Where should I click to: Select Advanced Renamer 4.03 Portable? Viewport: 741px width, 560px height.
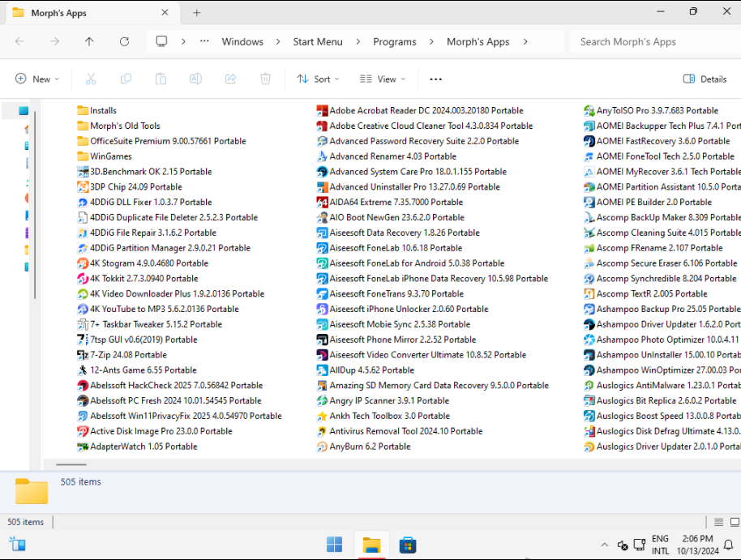point(387,156)
